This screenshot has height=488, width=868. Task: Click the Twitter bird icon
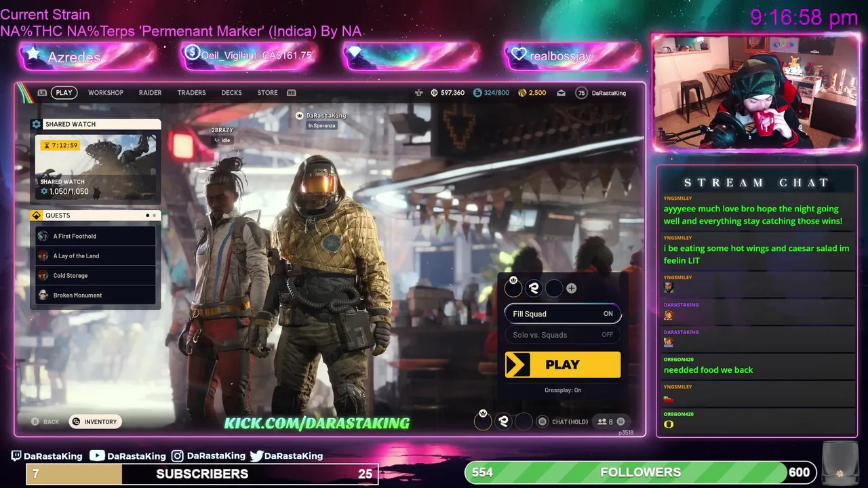[256, 456]
